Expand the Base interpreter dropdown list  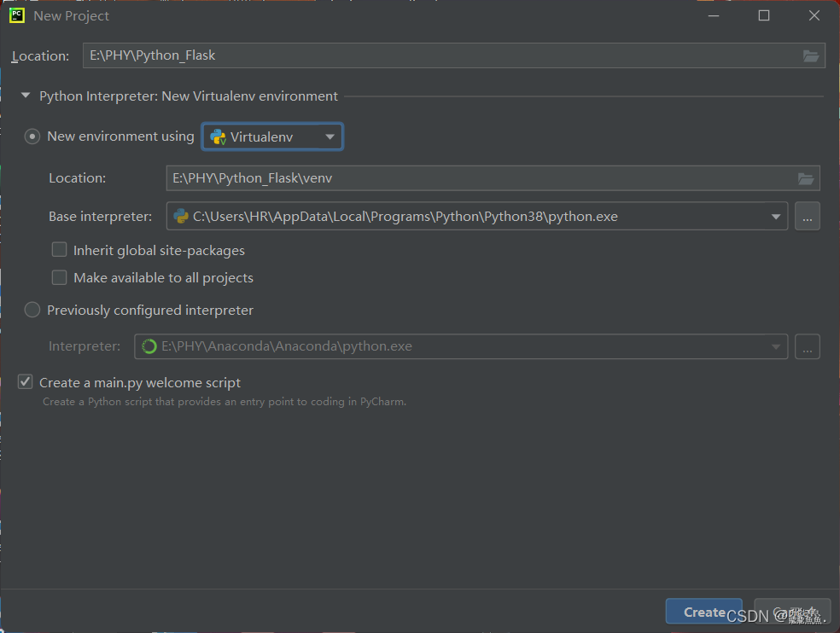(776, 217)
